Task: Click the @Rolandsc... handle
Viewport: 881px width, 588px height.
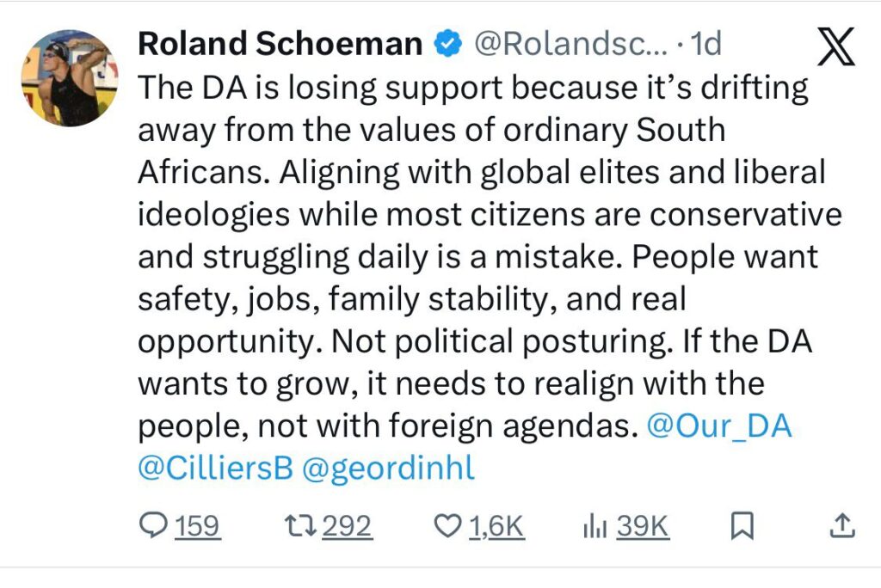Action: click(x=571, y=44)
